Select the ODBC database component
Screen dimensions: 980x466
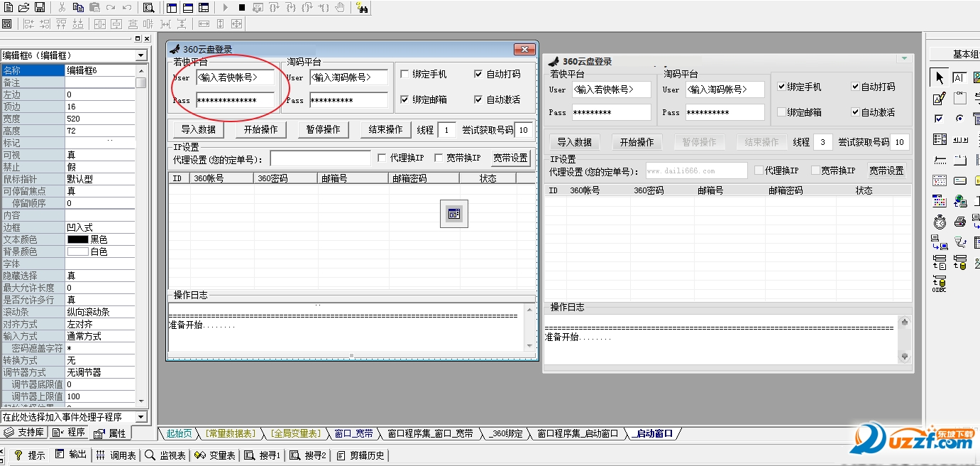[940, 284]
